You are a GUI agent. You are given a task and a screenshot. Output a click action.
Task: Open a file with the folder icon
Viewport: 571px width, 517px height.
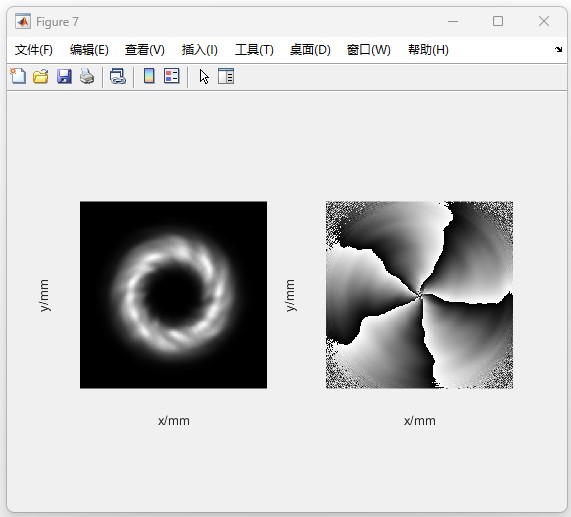coord(40,76)
